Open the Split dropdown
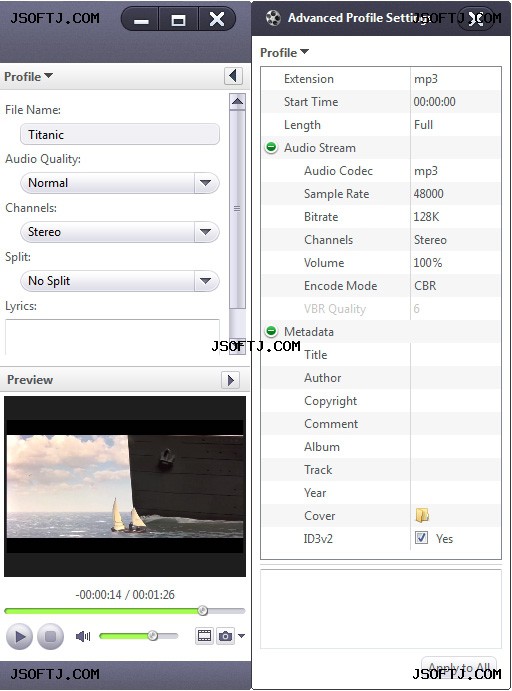 [x=120, y=281]
